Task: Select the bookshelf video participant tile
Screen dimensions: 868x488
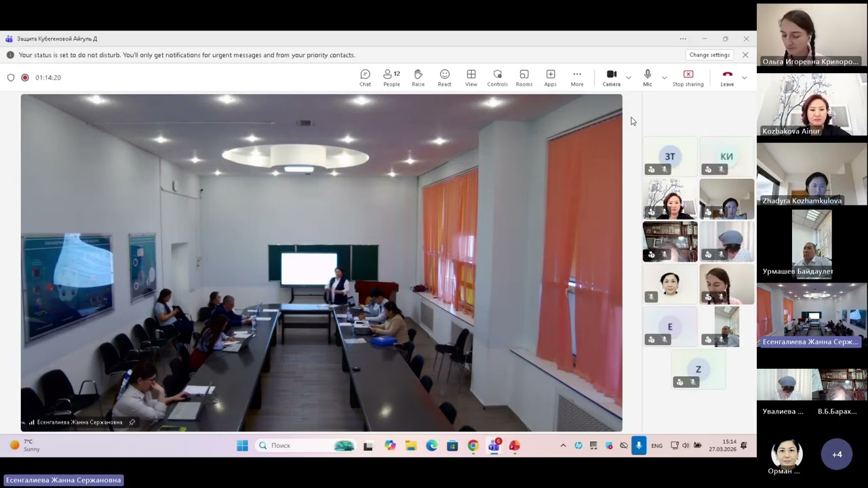Action: 670,241
